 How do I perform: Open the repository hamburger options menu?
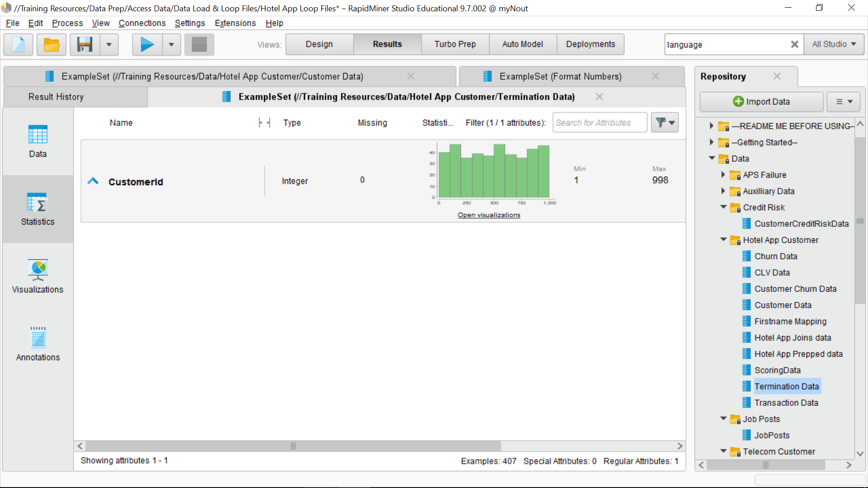tap(843, 102)
